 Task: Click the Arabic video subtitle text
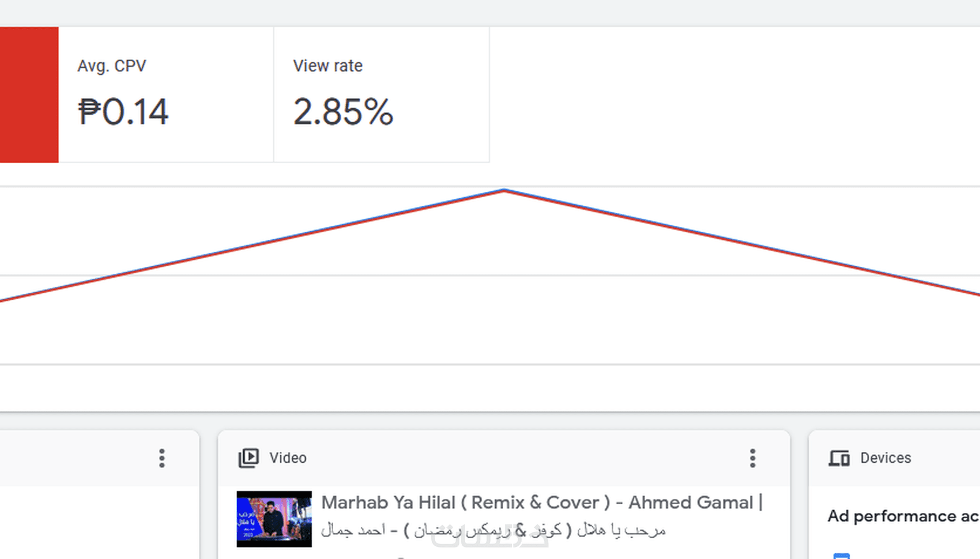493,530
